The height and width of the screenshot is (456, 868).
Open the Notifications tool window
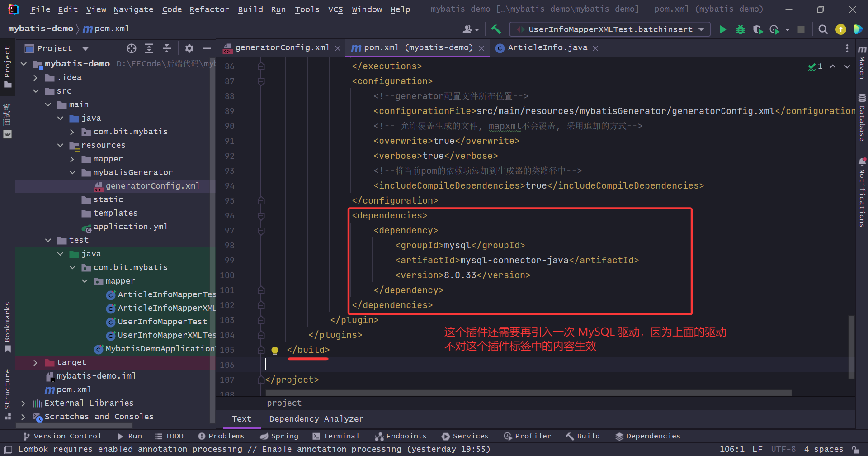(x=862, y=192)
